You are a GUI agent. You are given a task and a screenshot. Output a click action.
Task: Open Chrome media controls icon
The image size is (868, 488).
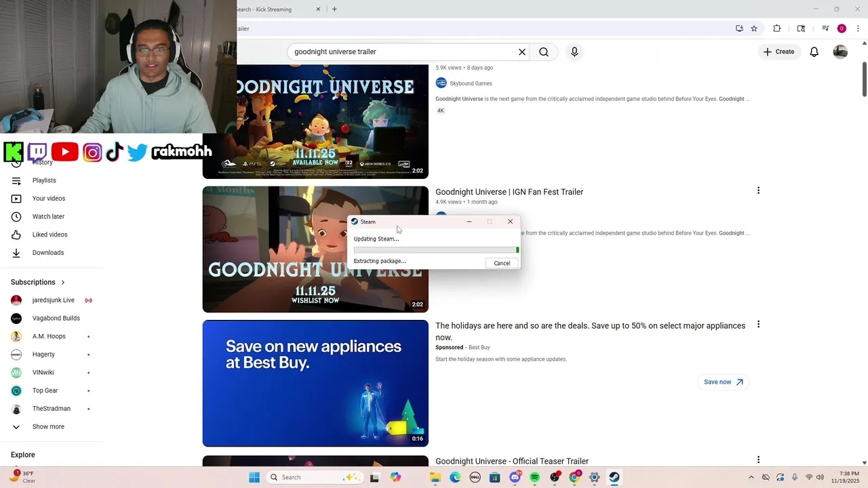tap(825, 28)
